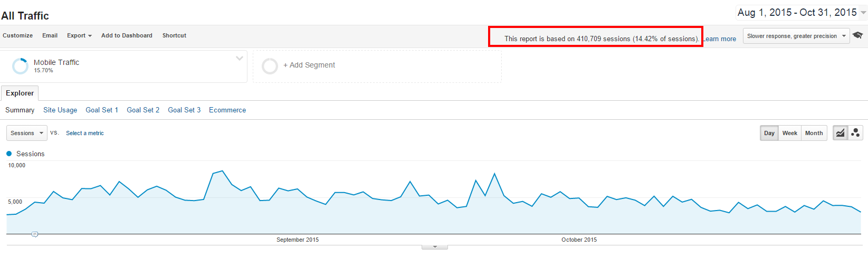This screenshot has width=868, height=257.
Task: Click the Learn more link
Action: (720, 39)
